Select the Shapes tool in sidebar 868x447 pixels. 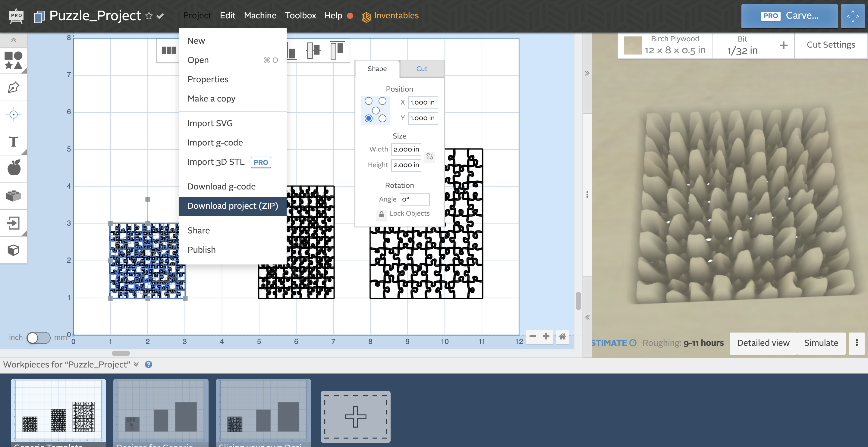[14, 60]
